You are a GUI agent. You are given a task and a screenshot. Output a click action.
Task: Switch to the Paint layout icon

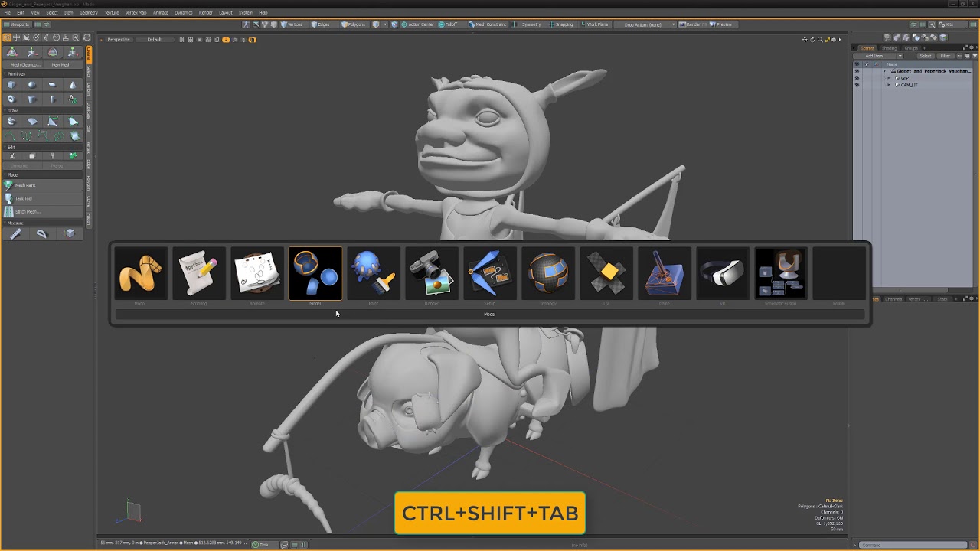click(374, 274)
